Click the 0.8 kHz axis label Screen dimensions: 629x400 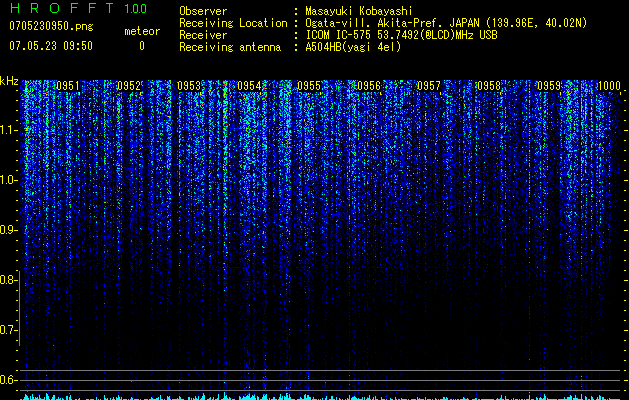[8, 280]
